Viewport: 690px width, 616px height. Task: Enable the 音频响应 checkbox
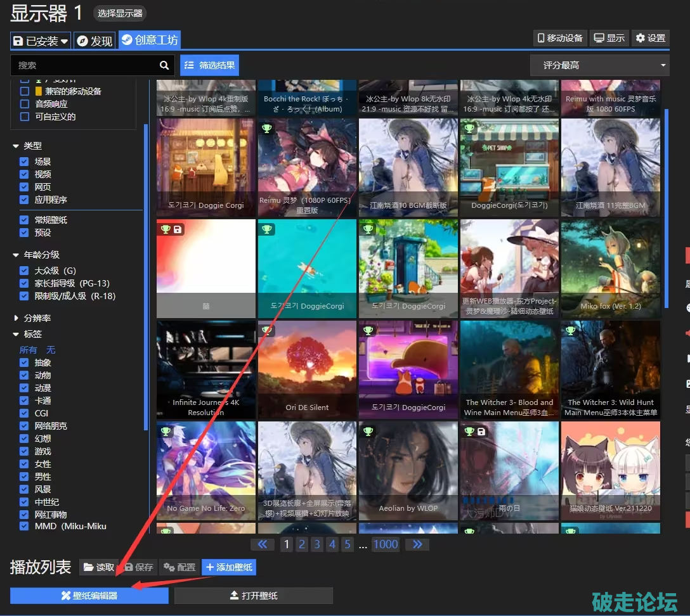click(x=25, y=104)
